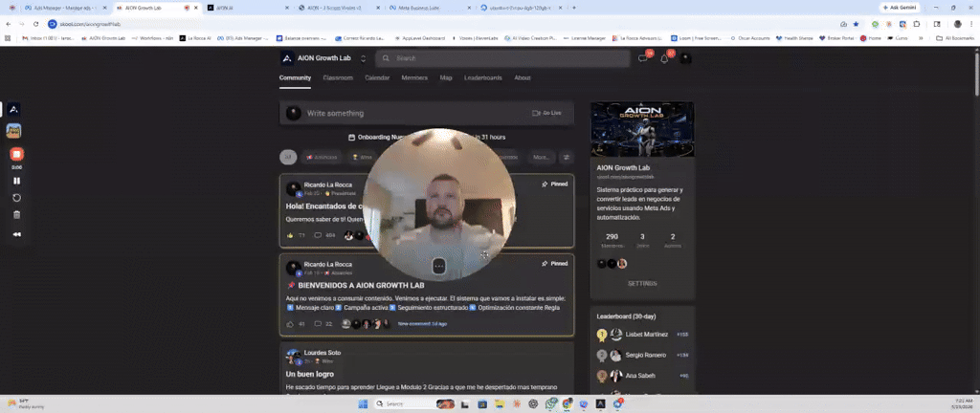Select the Wins category filter chip
980x413 pixels.
coord(362,157)
